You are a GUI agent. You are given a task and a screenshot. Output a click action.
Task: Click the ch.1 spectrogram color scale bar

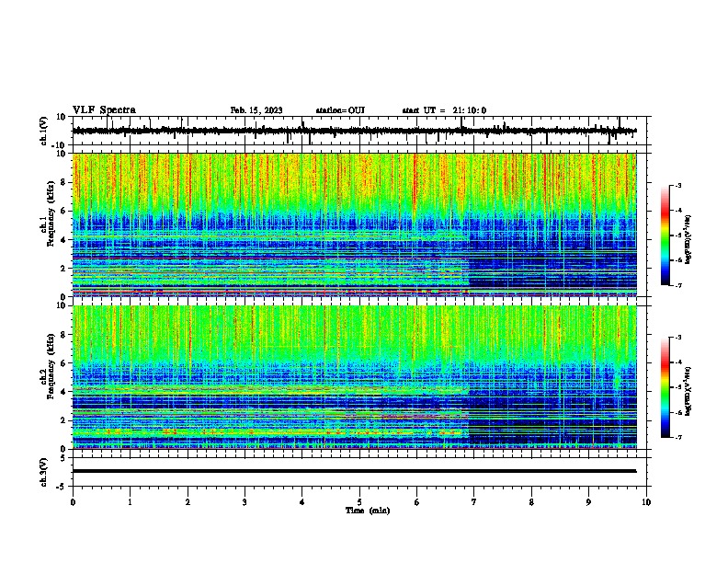(665, 236)
